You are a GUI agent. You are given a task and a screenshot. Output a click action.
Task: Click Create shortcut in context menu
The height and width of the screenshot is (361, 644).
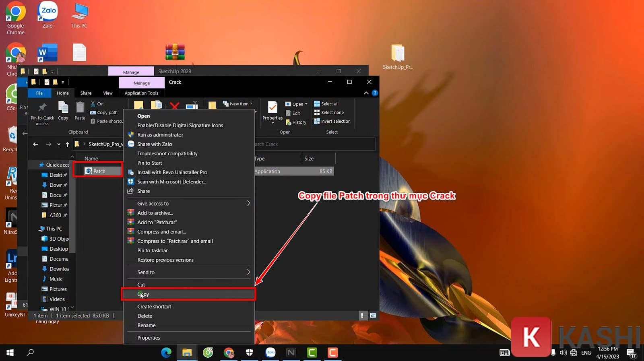tap(188, 307)
